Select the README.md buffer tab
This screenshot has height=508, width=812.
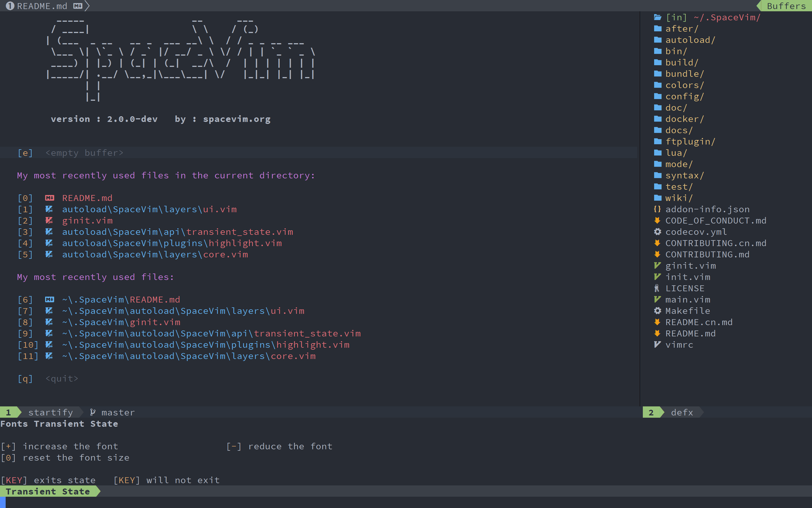(x=45, y=6)
